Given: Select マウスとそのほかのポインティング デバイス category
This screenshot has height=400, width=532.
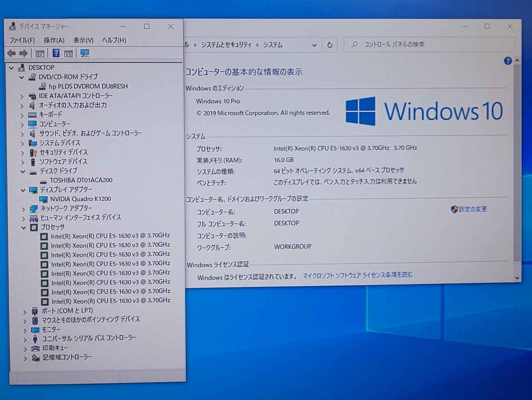Looking at the screenshot, I should 91,319.
